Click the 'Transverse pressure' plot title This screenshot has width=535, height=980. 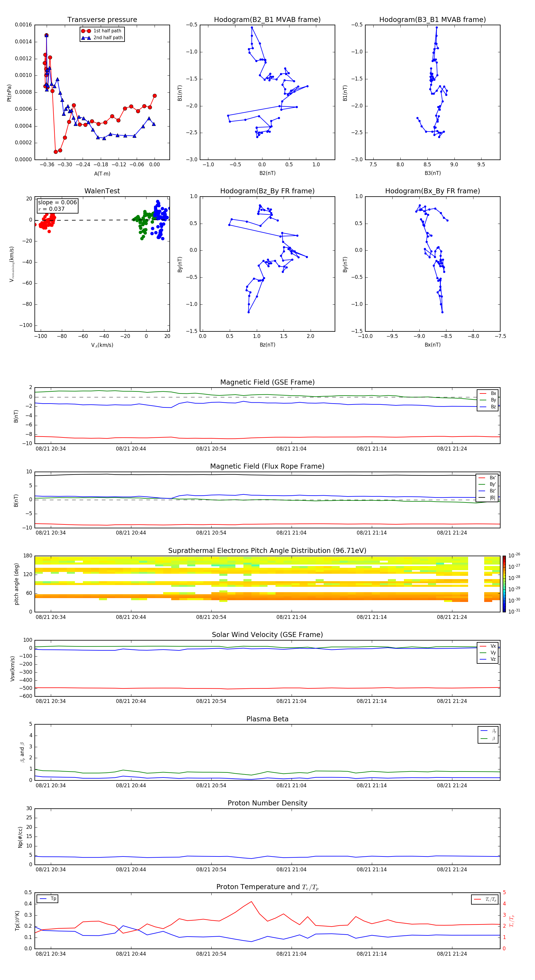102,20
